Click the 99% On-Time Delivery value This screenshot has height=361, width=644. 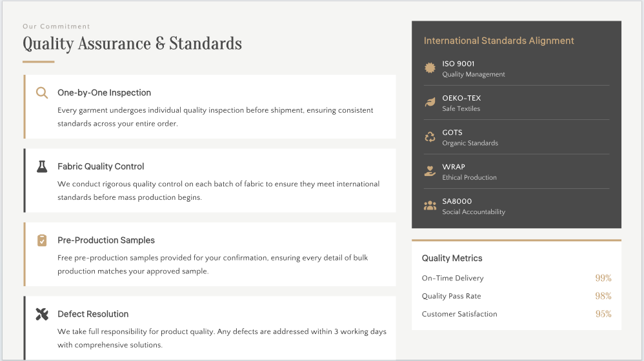(603, 278)
